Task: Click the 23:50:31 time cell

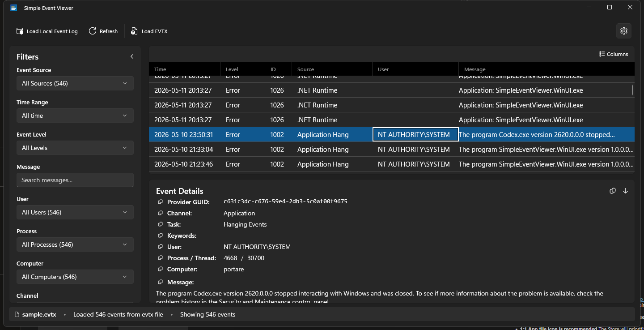Action: coord(184,134)
